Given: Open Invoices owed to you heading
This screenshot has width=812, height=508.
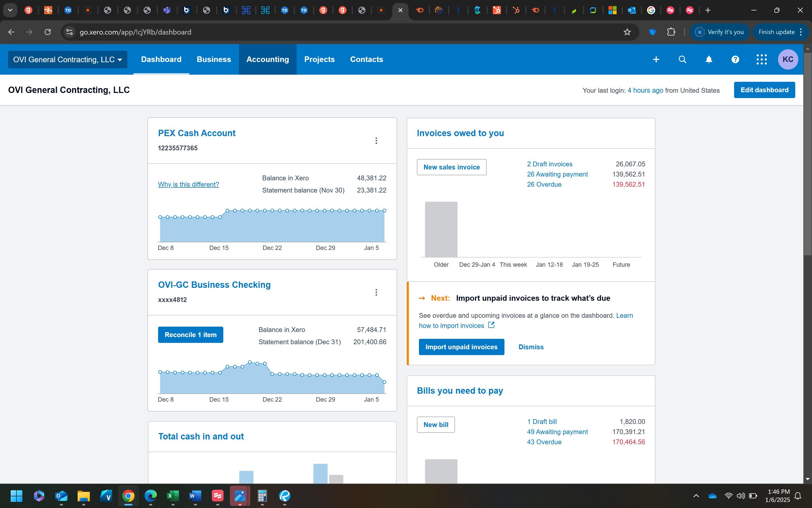Looking at the screenshot, I should [x=460, y=133].
